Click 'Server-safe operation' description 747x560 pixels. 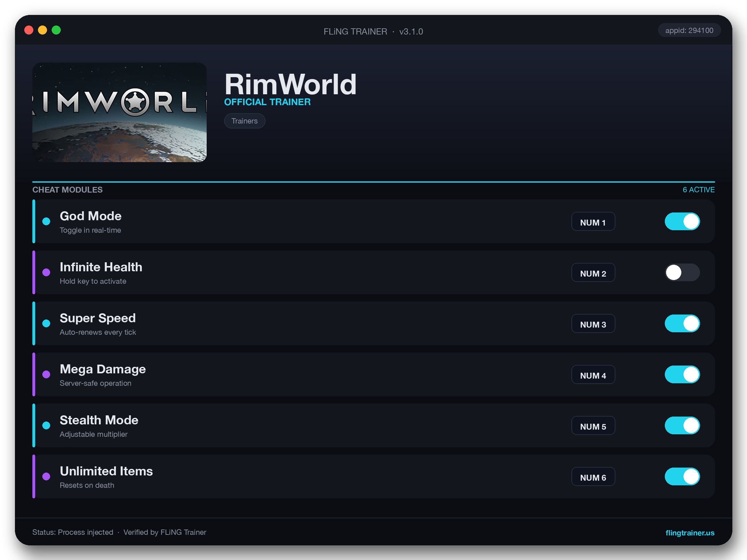(x=96, y=383)
